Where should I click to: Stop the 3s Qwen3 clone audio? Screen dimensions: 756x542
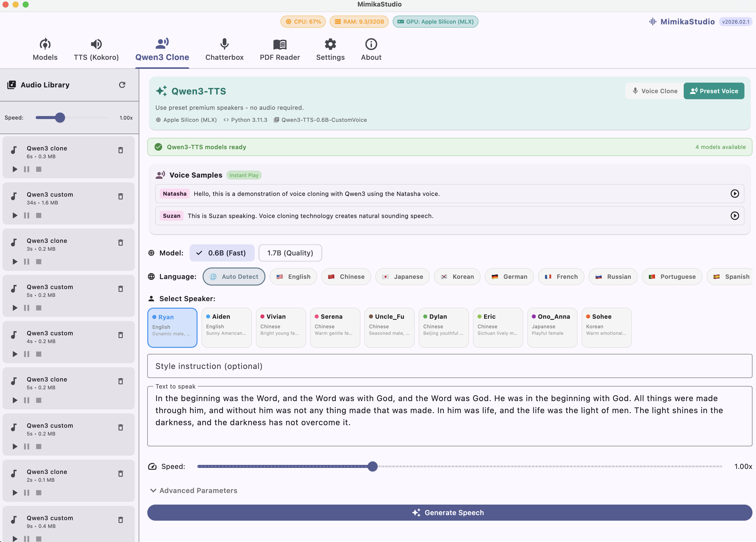[x=39, y=262]
